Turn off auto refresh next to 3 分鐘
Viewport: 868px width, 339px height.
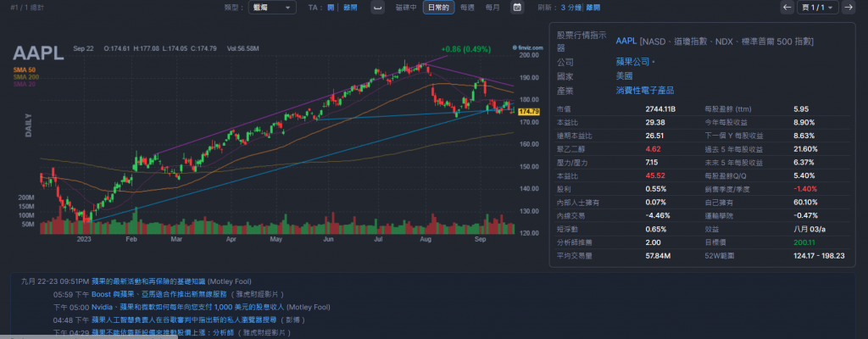[593, 7]
